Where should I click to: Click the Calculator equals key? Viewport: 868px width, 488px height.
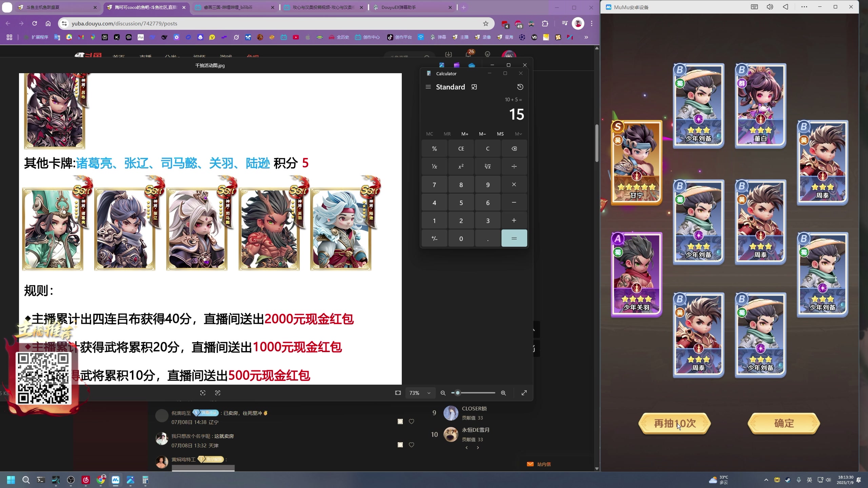pos(514,239)
